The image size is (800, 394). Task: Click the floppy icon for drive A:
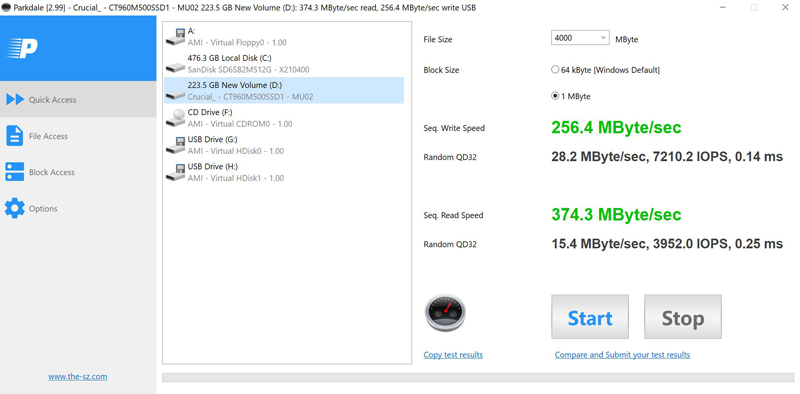point(176,37)
